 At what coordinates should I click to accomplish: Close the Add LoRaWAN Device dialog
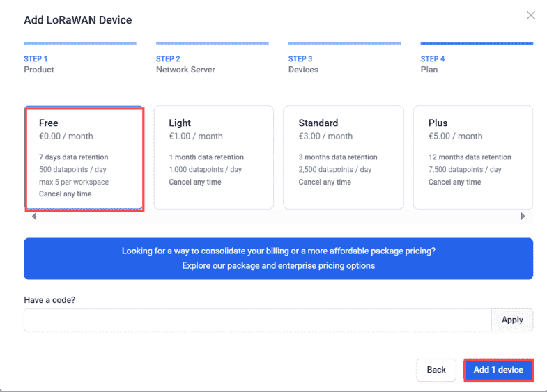pos(530,15)
